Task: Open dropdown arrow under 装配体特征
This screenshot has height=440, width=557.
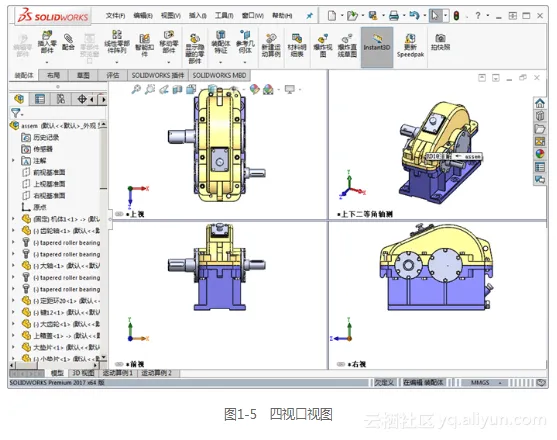Action: 221,63
